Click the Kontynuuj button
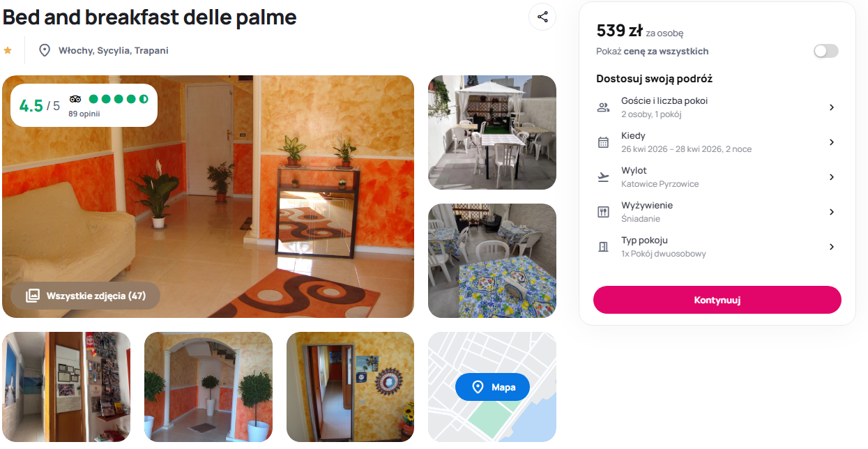The height and width of the screenshot is (449, 868). click(x=717, y=300)
